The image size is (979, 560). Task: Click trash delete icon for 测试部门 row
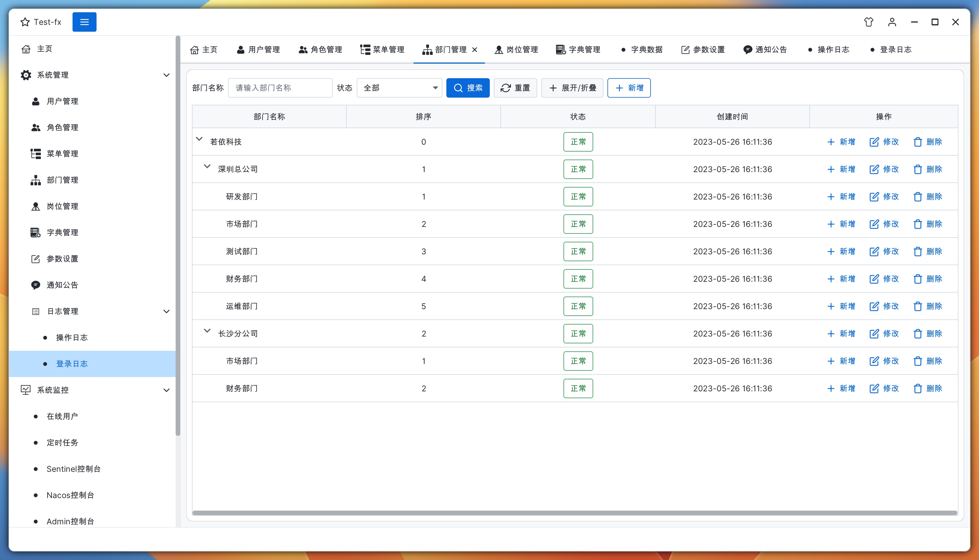(917, 251)
